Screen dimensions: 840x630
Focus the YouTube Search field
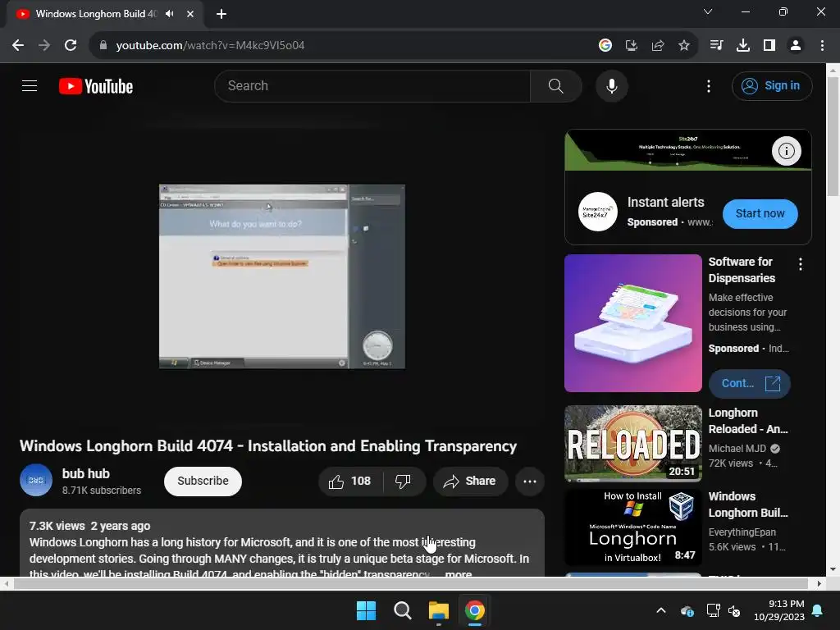(372, 85)
